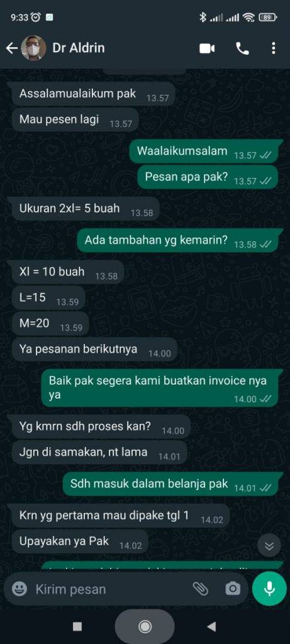Start a voice call with Dr Aldrin
Screen dimensions: 290x644
coord(242,48)
